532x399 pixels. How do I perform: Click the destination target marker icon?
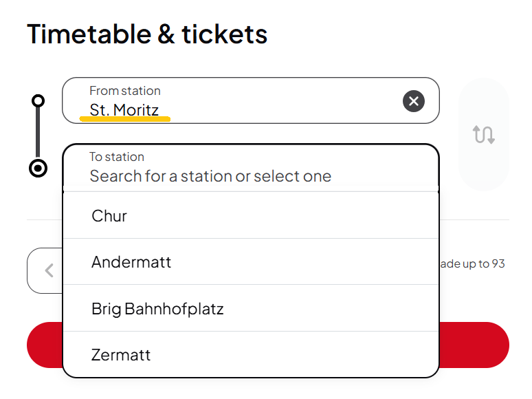coord(38,168)
